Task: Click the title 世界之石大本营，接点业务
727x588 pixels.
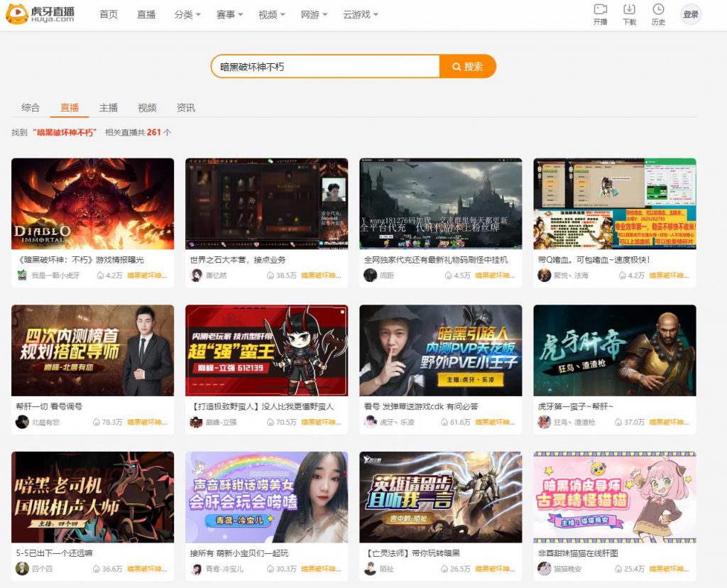Action: click(238, 260)
